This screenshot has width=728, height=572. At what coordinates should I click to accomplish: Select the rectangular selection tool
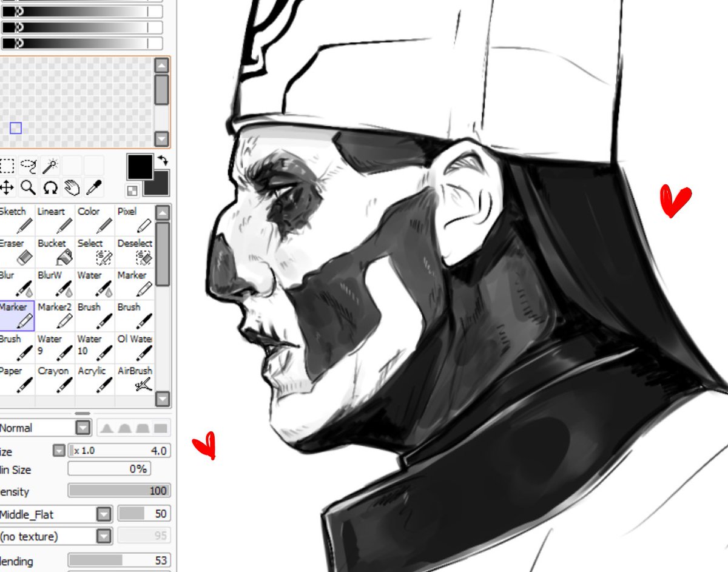click(6, 165)
